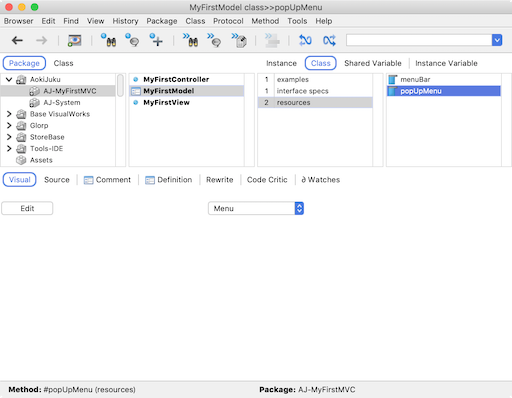The width and height of the screenshot is (512, 398).
Task: Click the Edit button
Action: pyautogui.click(x=27, y=208)
